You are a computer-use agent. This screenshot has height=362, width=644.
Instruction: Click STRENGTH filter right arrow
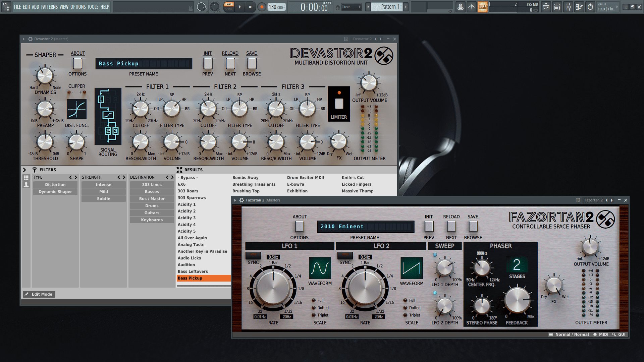click(x=124, y=177)
